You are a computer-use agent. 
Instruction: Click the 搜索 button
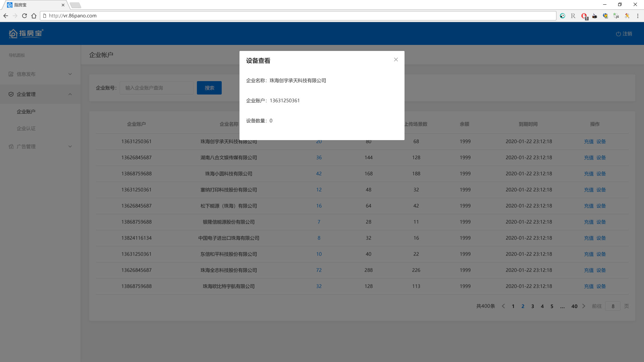click(x=209, y=88)
